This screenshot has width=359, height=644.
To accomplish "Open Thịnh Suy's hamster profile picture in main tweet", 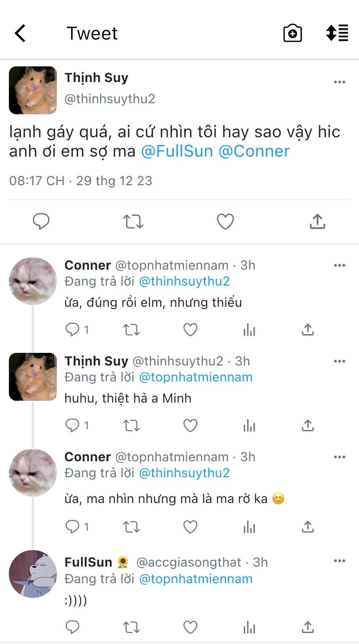I will click(x=33, y=90).
